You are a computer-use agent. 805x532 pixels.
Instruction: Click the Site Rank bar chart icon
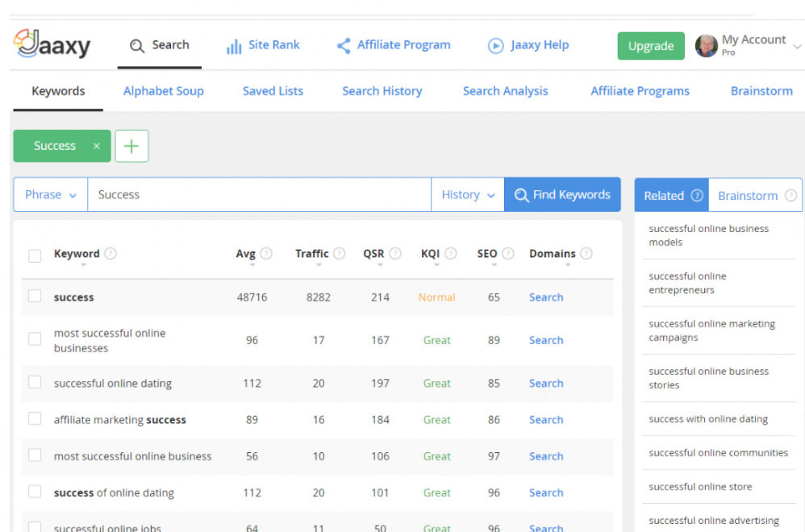pyautogui.click(x=234, y=47)
